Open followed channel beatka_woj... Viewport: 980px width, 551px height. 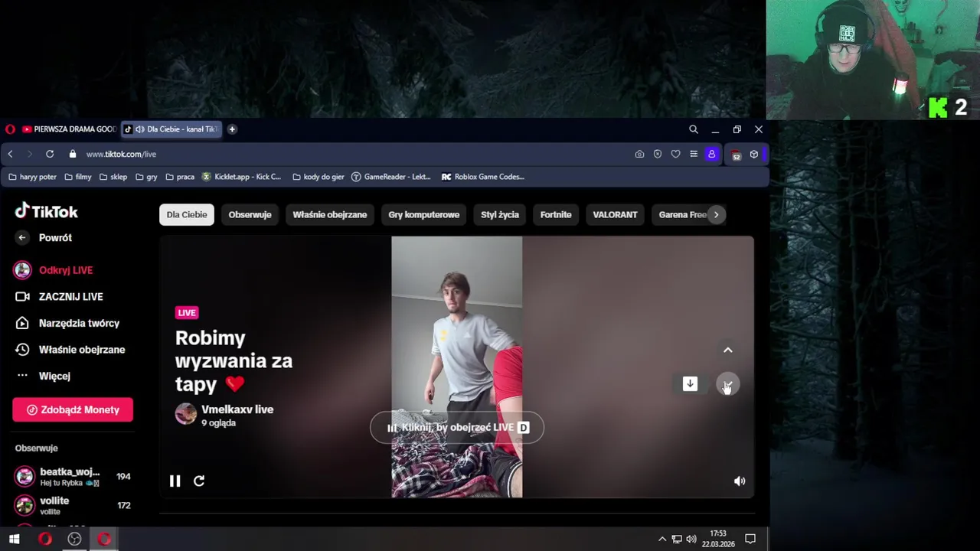tap(73, 477)
